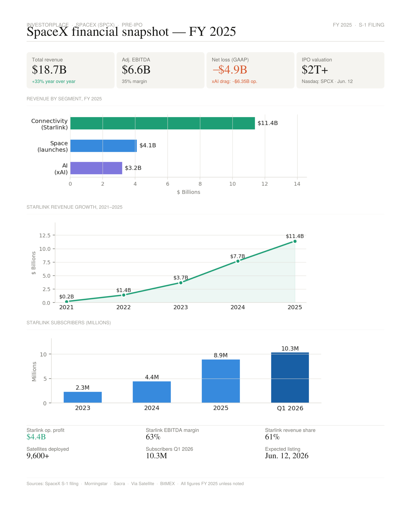
Task: Select the "$11.4B" label beside the Connectivity bar
Action: click(x=268, y=123)
